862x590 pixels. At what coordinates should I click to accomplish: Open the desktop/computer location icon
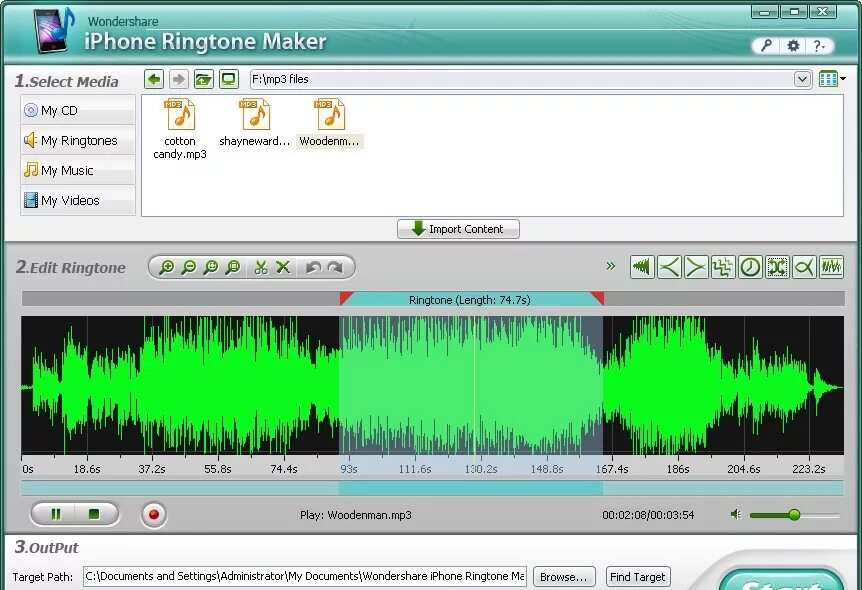(x=229, y=79)
